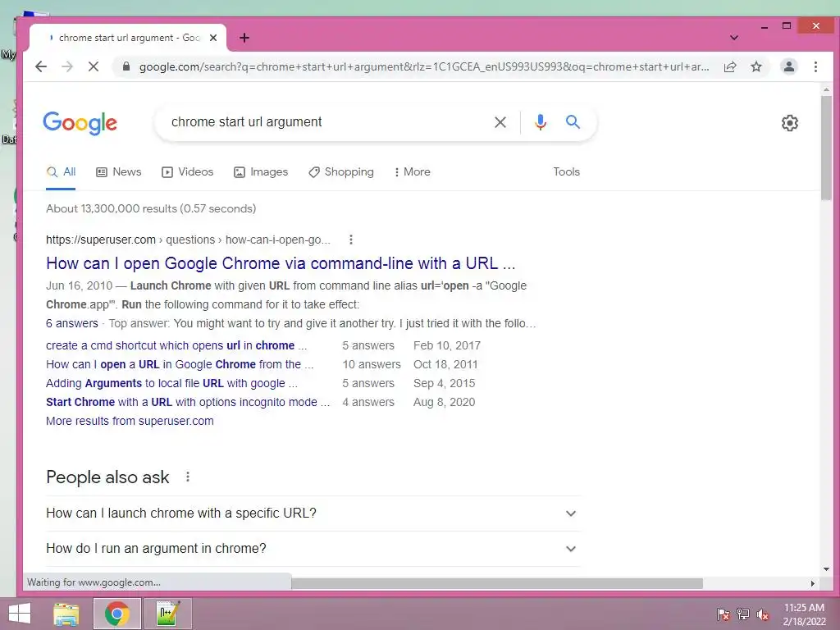This screenshot has height=630, width=840.
Task: Open the Chrome three-dot menu
Action: click(815, 66)
